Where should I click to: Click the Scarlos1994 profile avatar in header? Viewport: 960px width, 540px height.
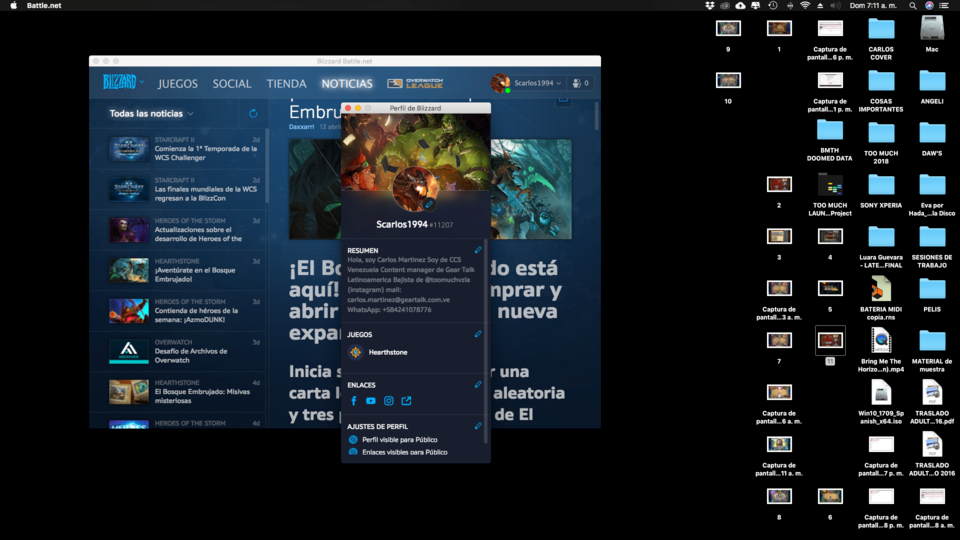(500, 83)
